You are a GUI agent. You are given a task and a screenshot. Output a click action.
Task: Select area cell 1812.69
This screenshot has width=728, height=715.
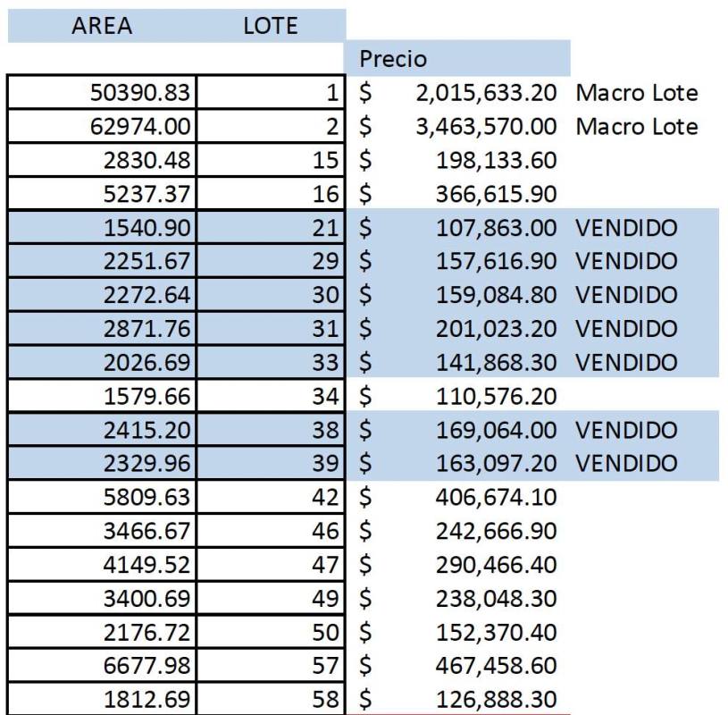(102, 699)
